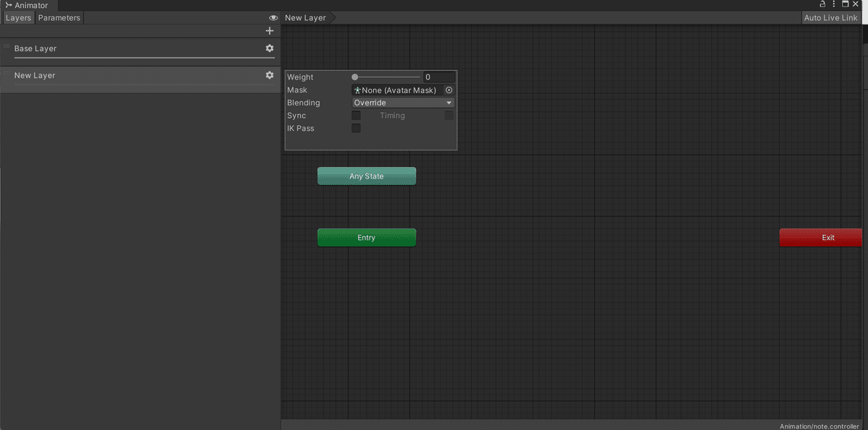Enable Auto Live Link

(x=830, y=17)
